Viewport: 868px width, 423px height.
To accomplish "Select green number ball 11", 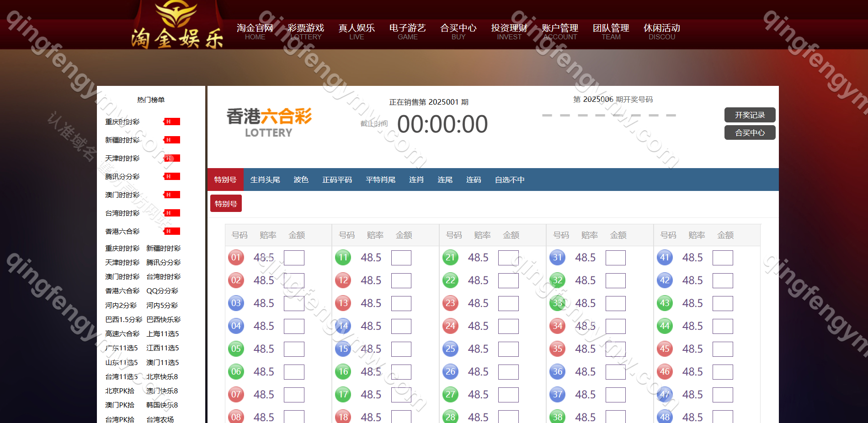I will click(343, 258).
